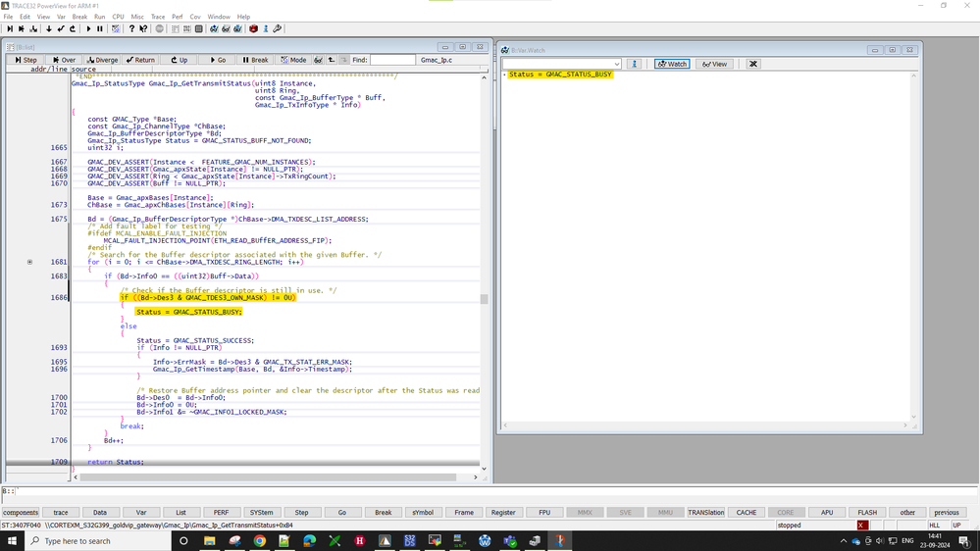The image size is (980, 551).
Task: Click the sYmbol softkey at bottom
Action: [x=423, y=512]
